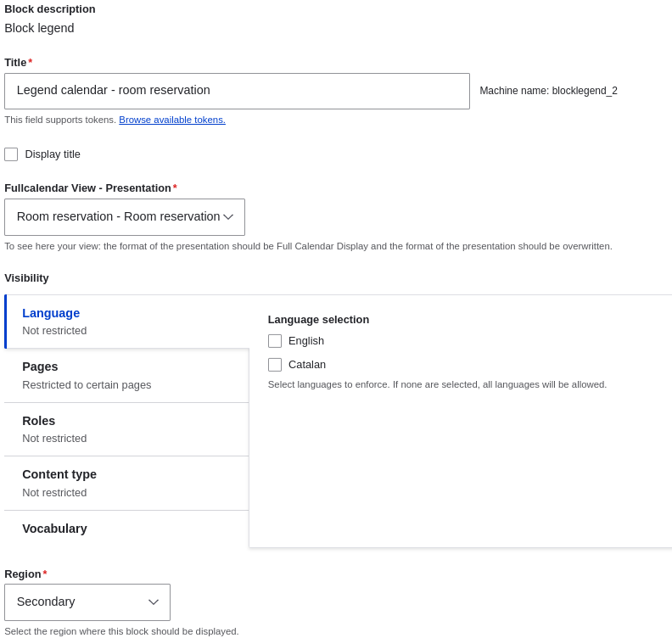Switch to the Language visibility tab
The image size is (672, 638).
click(x=127, y=322)
